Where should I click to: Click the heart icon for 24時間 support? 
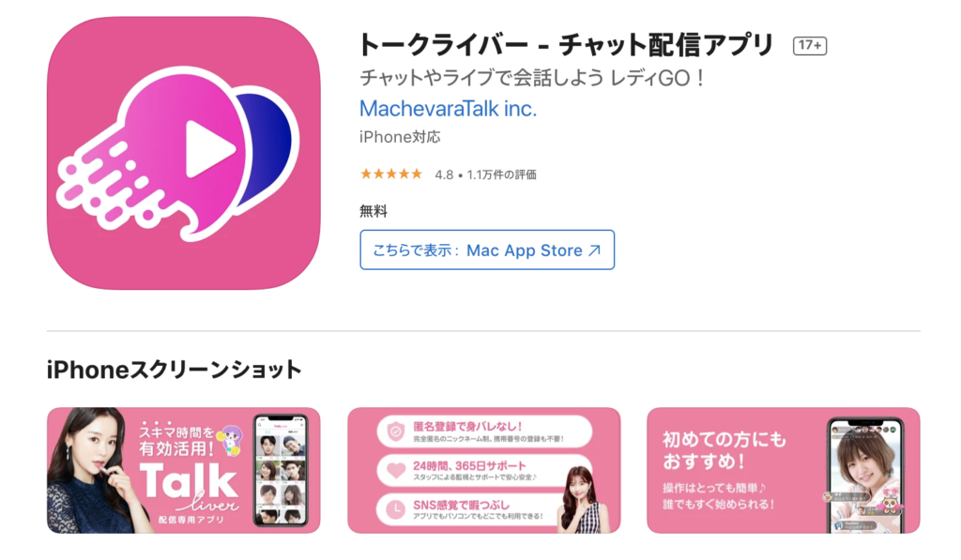click(x=396, y=471)
